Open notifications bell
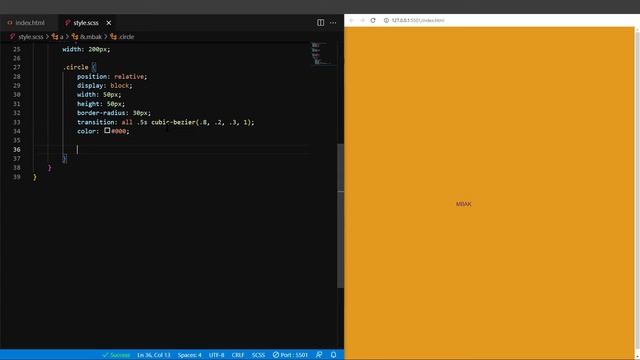This screenshot has width=640, height=360. point(333,355)
